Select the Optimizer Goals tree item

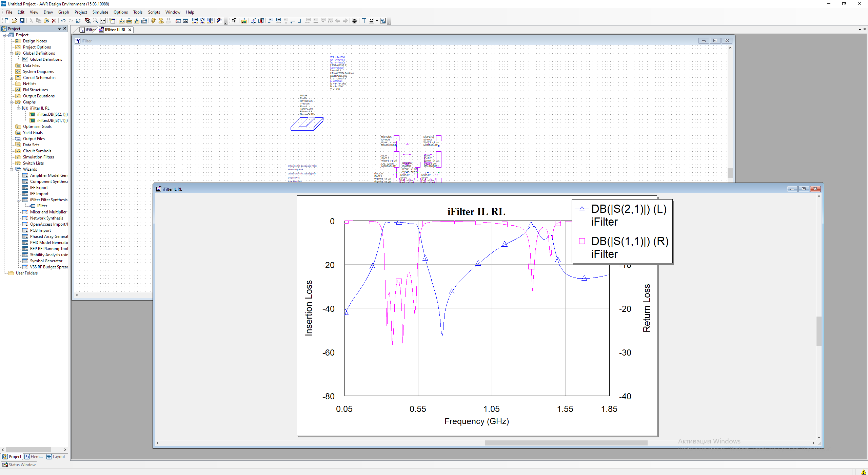click(x=37, y=127)
